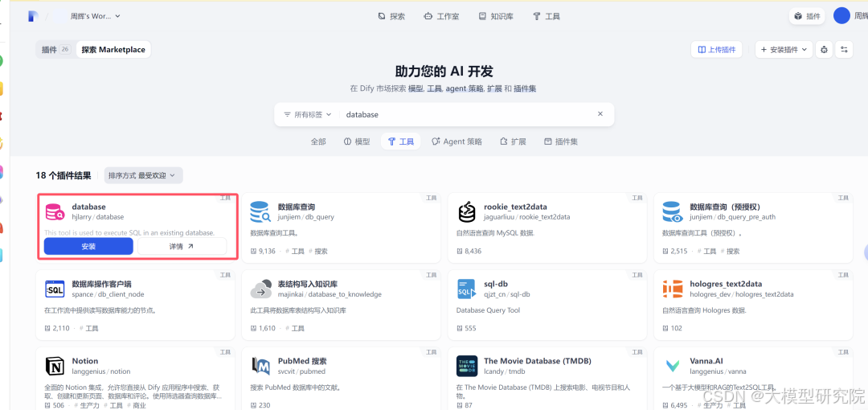The image size is (868, 410).
Task: Select the 插件集 category filter
Action: coord(561,141)
